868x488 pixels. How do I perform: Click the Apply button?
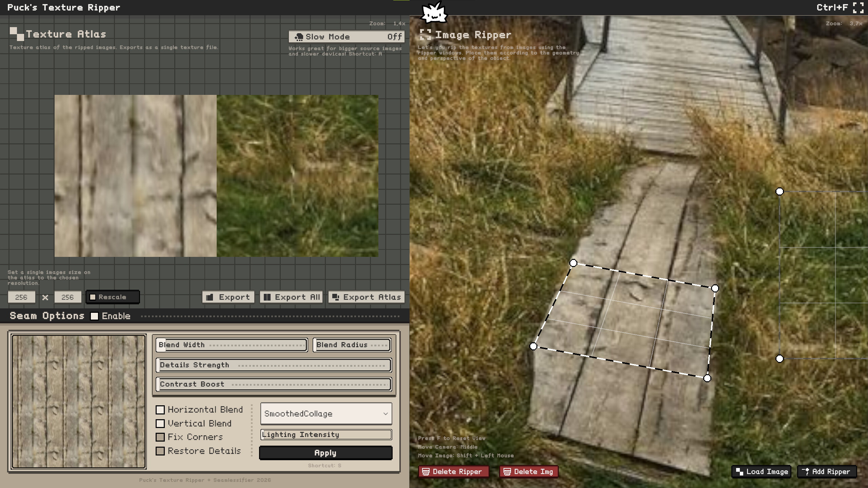326,453
